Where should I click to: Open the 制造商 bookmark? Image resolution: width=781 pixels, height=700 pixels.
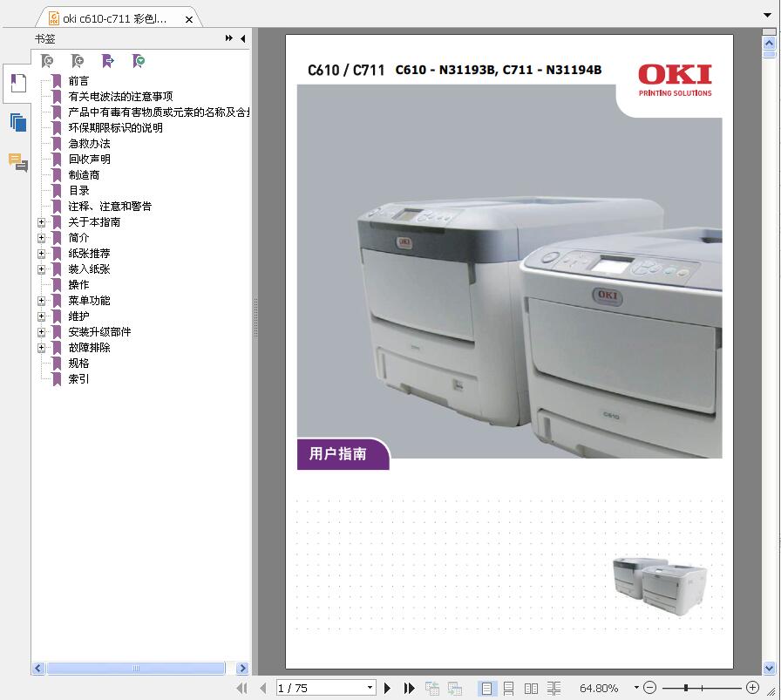click(x=84, y=175)
